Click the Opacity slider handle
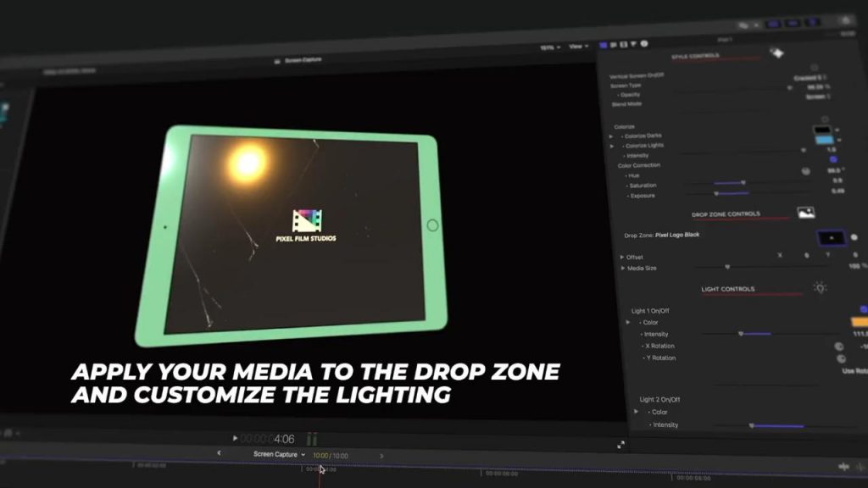The height and width of the screenshot is (488, 868). tap(789, 87)
